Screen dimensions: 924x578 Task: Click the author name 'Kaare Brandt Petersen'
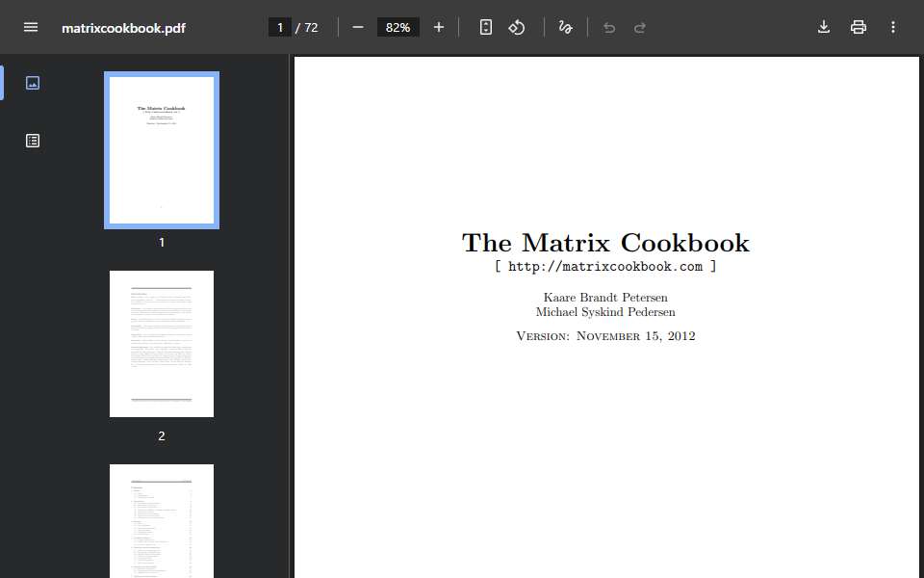(605, 298)
